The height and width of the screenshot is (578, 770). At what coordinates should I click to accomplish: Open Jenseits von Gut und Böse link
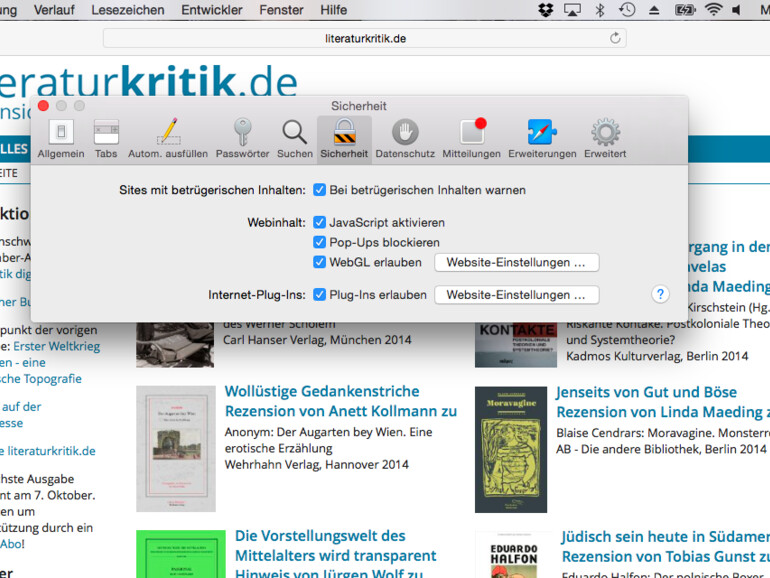click(x=646, y=392)
